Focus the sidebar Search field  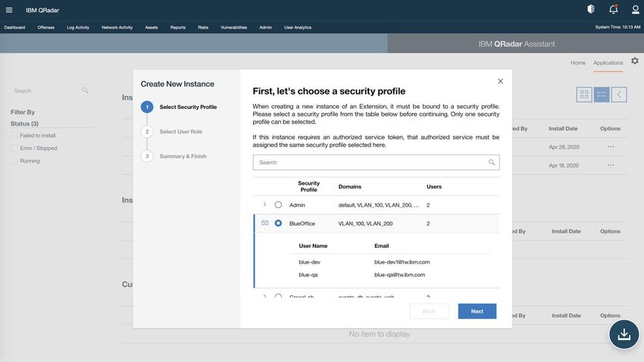[51, 91]
